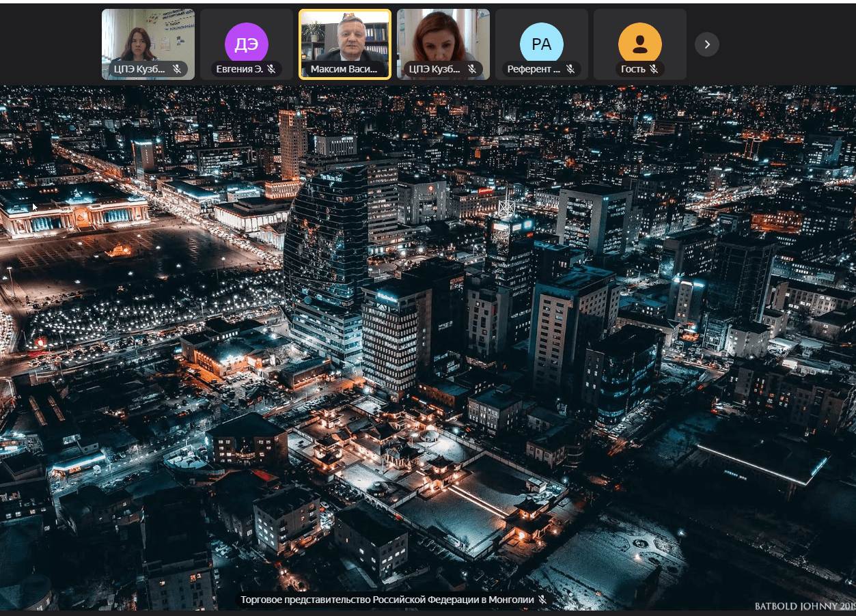Open ЦПЭ Кузб video thumbnail beside Референт tile
Screen dimensions: 856x616
[x=443, y=38]
